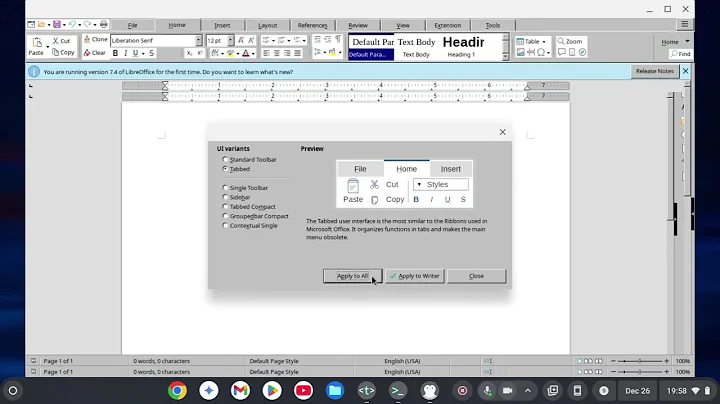Expand the Table dropdown
Viewport: 720px width, 404px height.
[544, 42]
